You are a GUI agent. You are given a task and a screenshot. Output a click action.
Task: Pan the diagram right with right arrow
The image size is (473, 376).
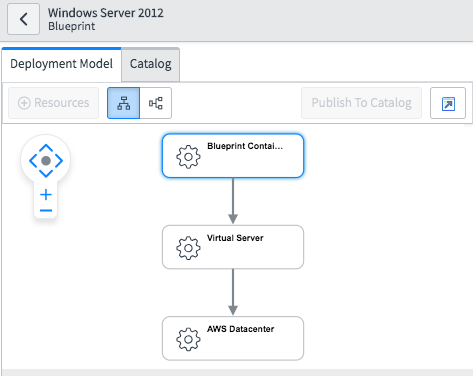click(59, 161)
